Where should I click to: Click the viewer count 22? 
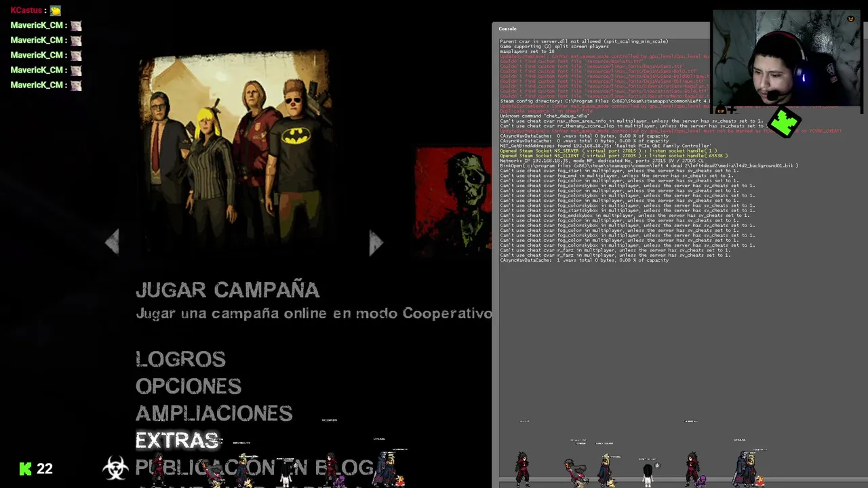tap(45, 468)
